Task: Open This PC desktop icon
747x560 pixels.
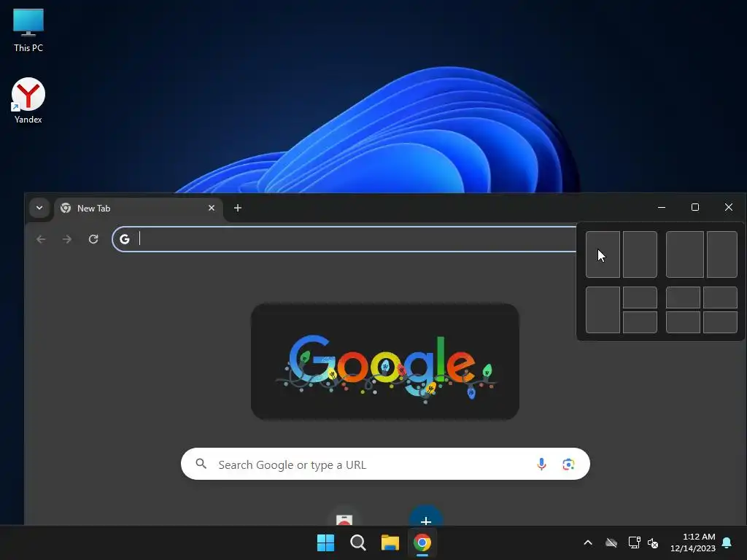Action: point(28,31)
